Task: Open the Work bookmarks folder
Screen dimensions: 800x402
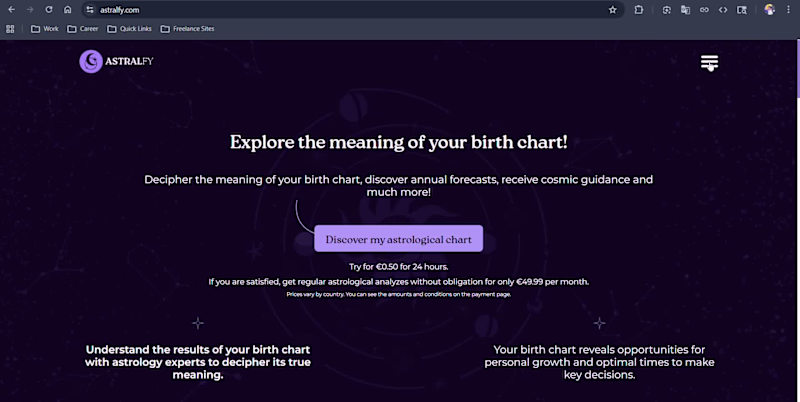Action: coord(45,29)
